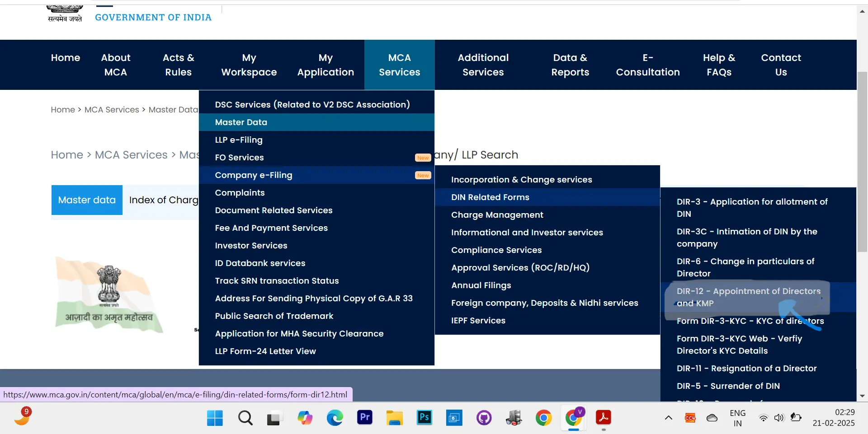Expand DIN Related Forms submenu
Image resolution: width=868 pixels, height=434 pixels.
(547, 197)
